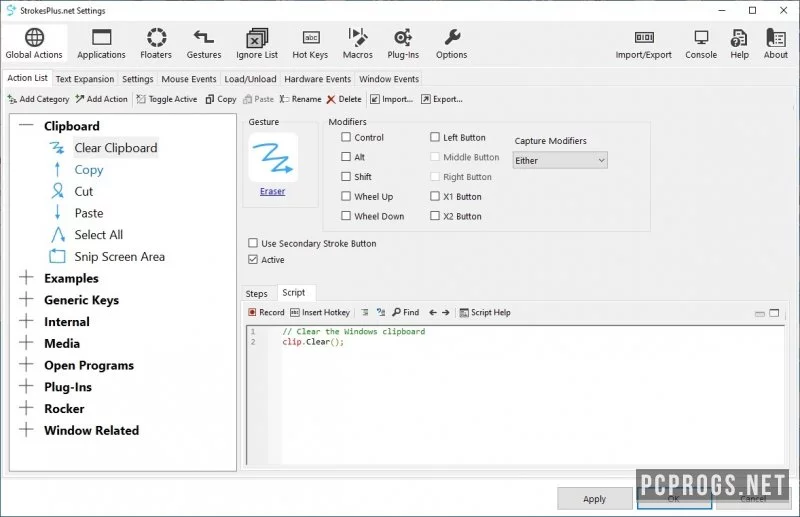The height and width of the screenshot is (517, 800).
Task: Switch to the Load/Unload tab
Action: point(250,79)
